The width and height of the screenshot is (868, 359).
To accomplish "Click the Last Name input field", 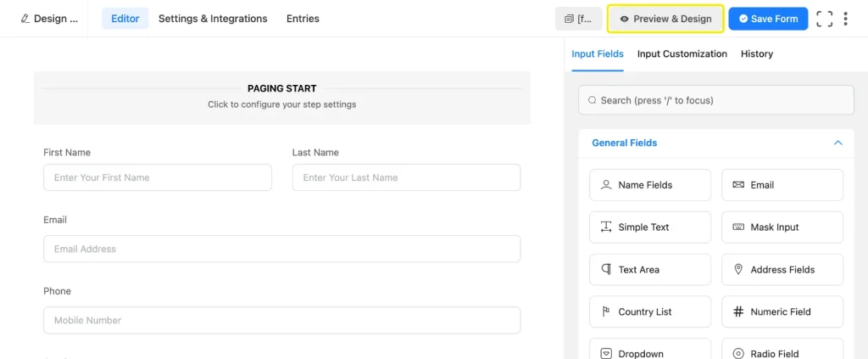I will pyautogui.click(x=406, y=177).
